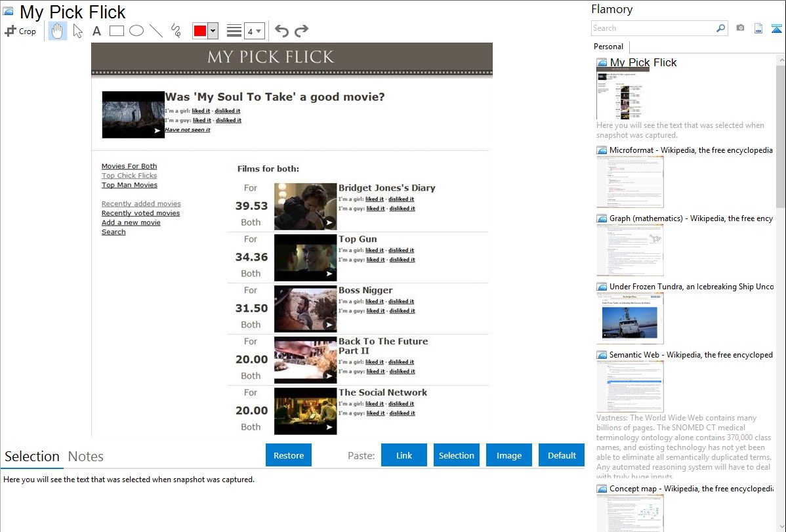The height and width of the screenshot is (532, 786).
Task: Click the red color swatch
Action: [200, 31]
